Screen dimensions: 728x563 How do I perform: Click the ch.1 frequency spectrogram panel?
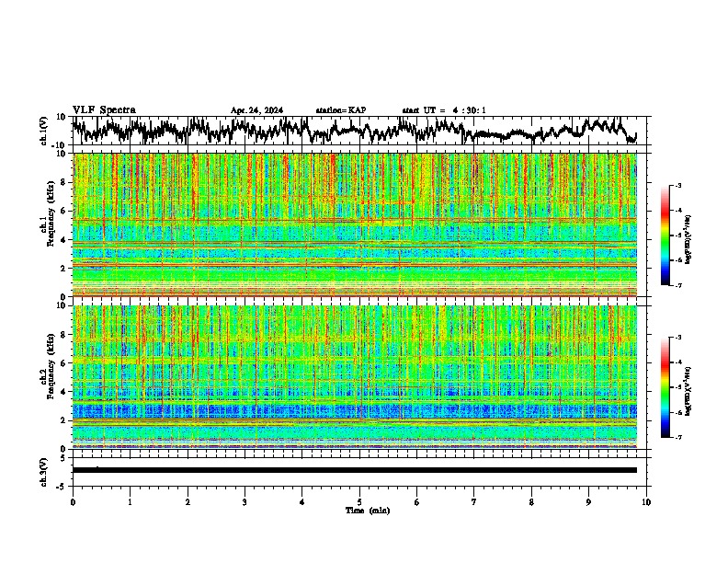click(x=355, y=224)
